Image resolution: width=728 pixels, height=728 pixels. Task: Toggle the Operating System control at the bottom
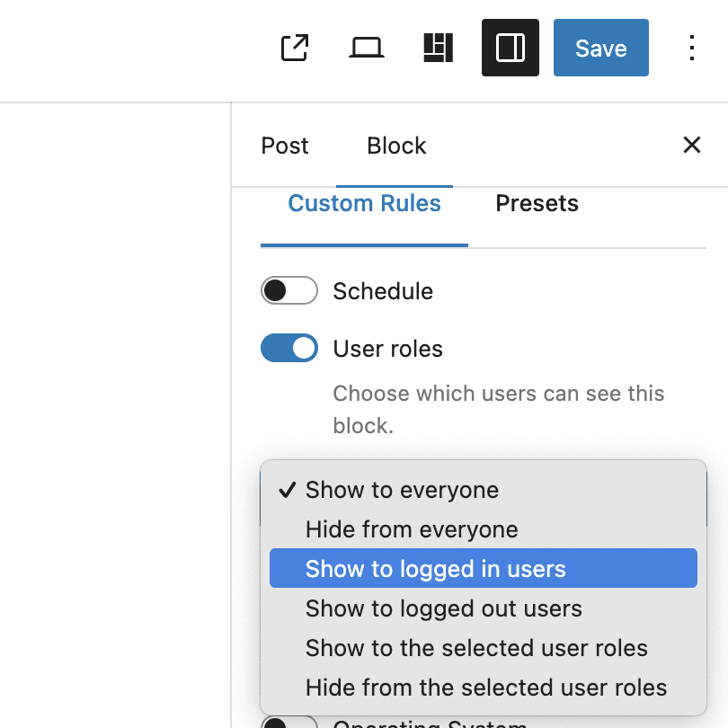tap(289, 722)
